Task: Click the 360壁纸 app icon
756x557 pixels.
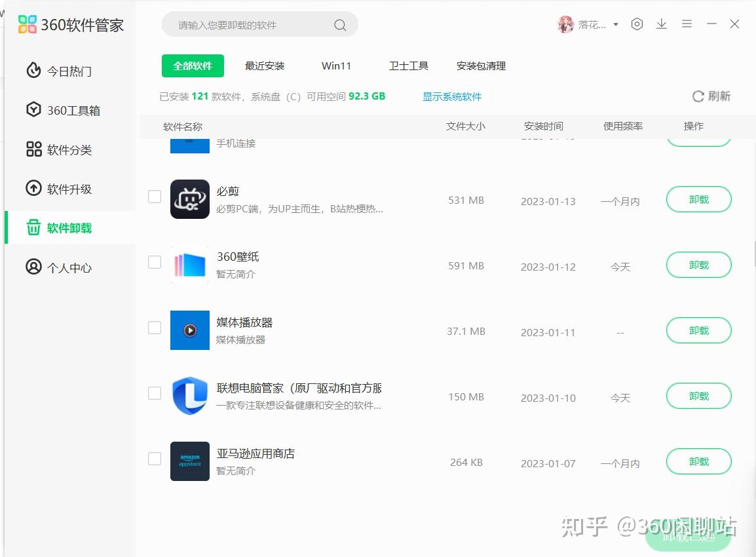Action: point(190,265)
